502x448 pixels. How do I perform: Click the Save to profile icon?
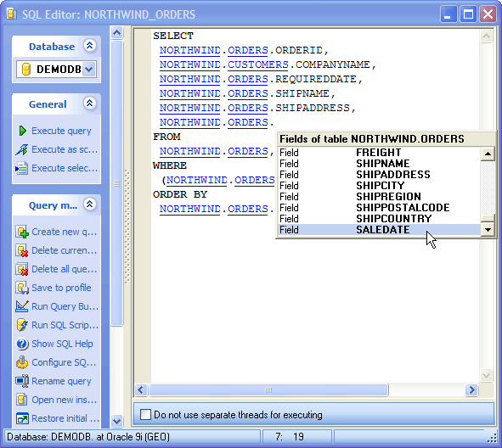coord(22,288)
